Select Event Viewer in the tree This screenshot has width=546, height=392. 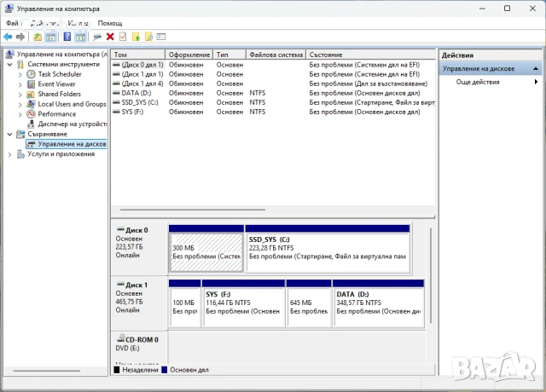tap(56, 84)
